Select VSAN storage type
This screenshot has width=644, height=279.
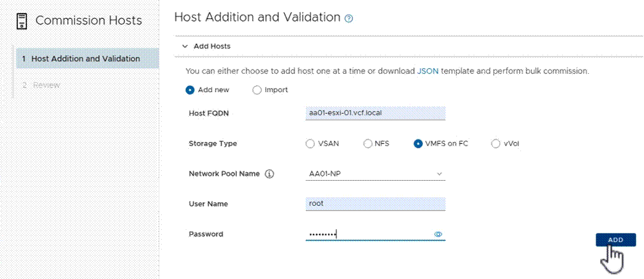click(310, 144)
